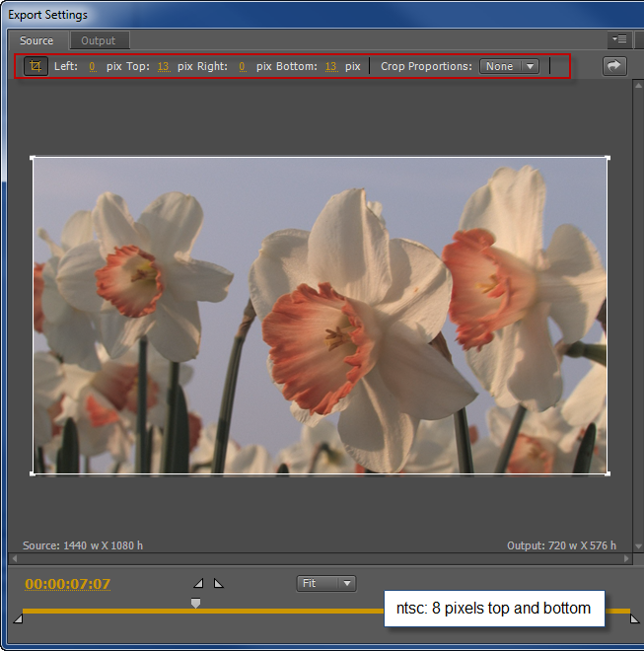Click the Bottom crop value field
The height and width of the screenshot is (651, 644).
pyautogui.click(x=330, y=66)
